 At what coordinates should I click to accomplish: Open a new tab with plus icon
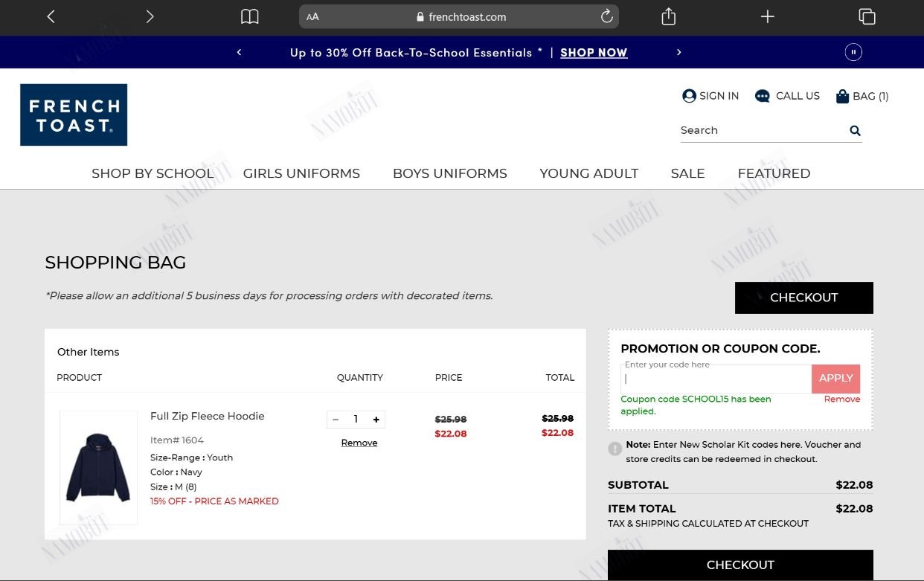click(x=768, y=16)
